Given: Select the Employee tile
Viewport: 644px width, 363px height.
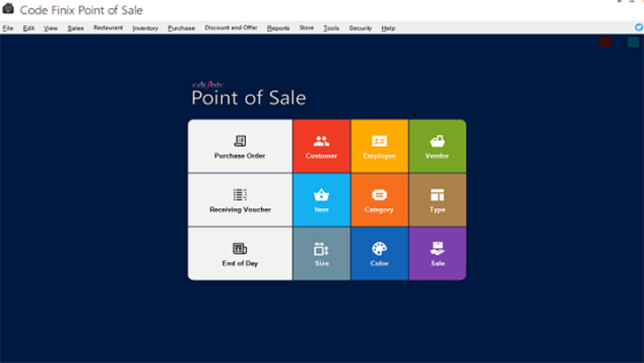Looking at the screenshot, I should (x=379, y=146).
